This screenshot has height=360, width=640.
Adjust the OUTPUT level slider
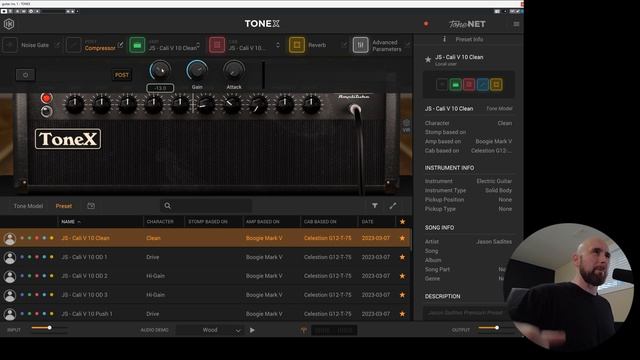pos(496,328)
